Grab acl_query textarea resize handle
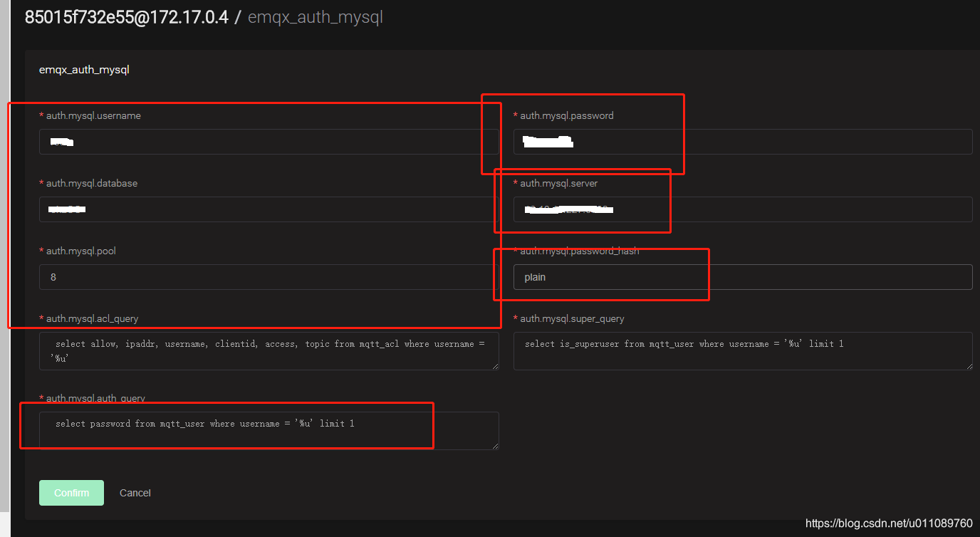 click(x=495, y=366)
